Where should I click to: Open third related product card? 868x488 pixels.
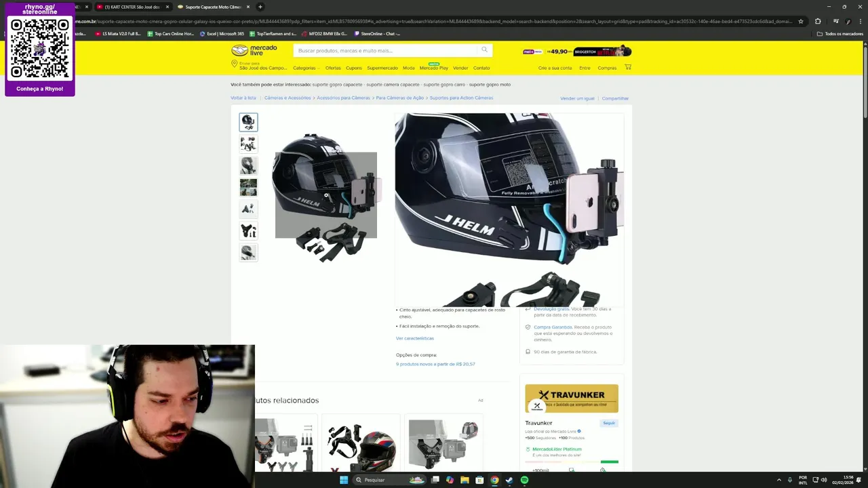[444, 444]
